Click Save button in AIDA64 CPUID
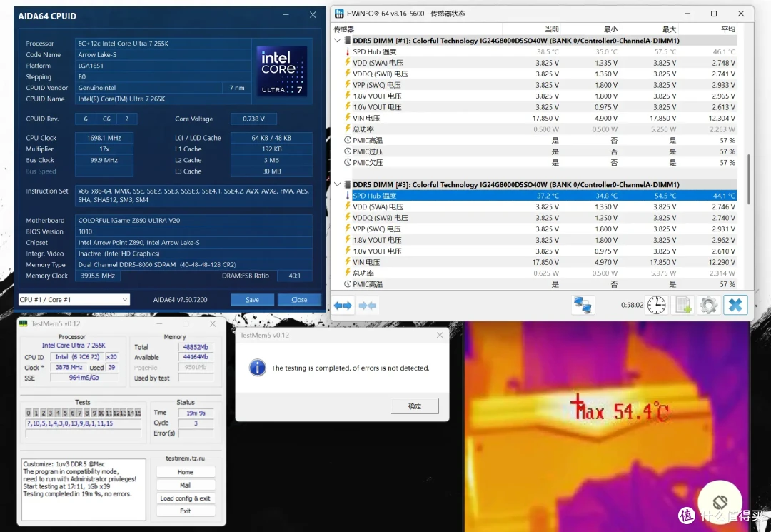This screenshot has width=771, height=532. pos(252,299)
